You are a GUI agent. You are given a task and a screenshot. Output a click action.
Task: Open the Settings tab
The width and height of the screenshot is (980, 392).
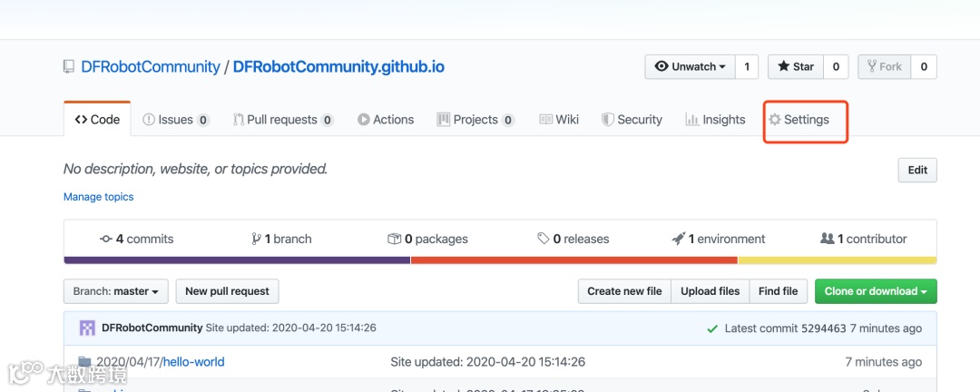799,120
